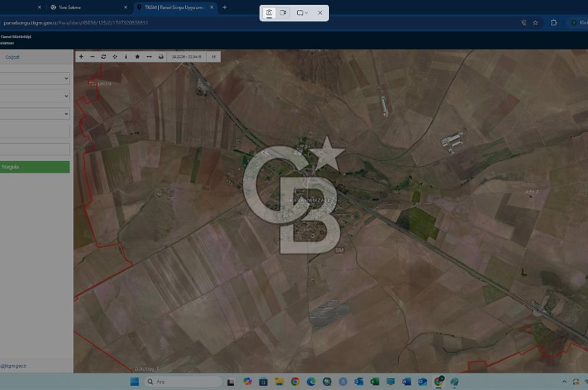
Task: Select the measure distance tool
Action: tap(148, 57)
